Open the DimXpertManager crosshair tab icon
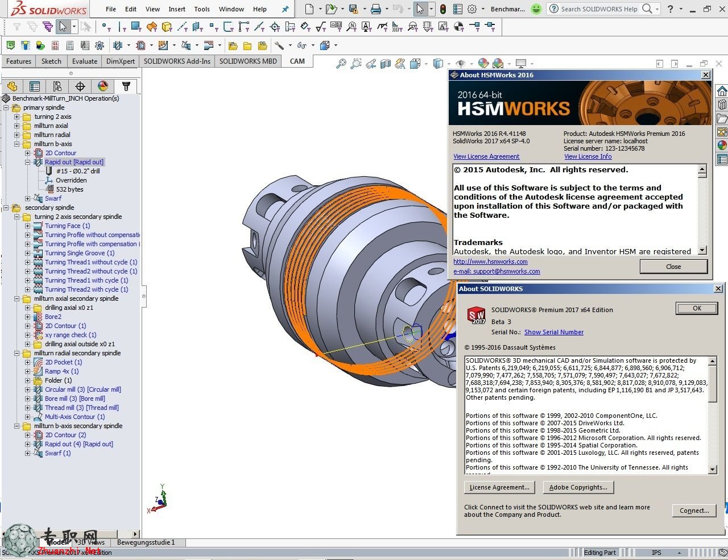Screen dimensions: 728x560 (80, 86)
